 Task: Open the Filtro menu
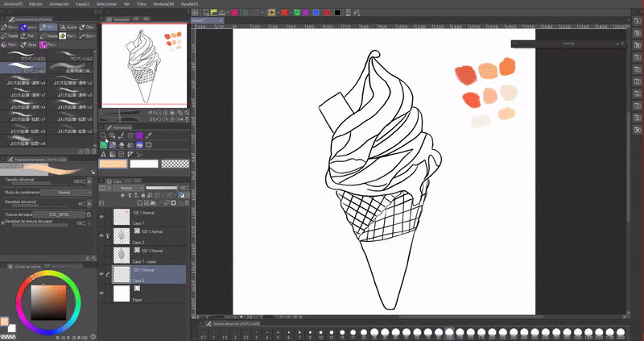(142, 3)
